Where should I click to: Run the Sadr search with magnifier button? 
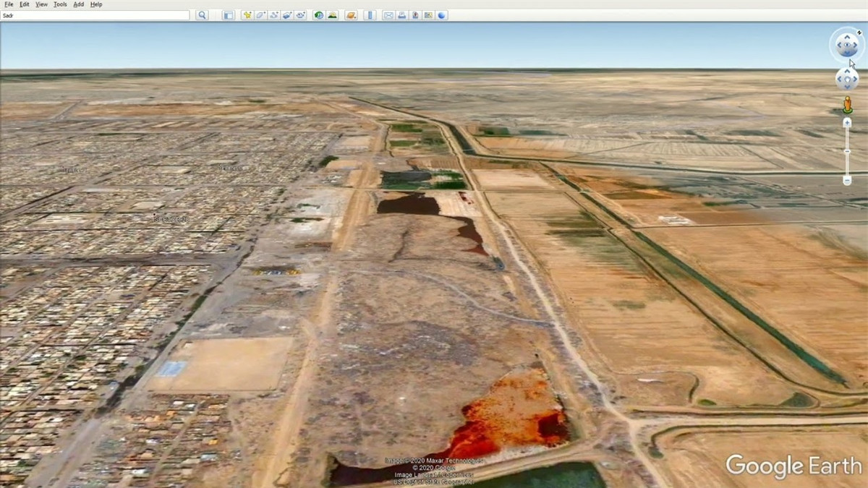(202, 14)
